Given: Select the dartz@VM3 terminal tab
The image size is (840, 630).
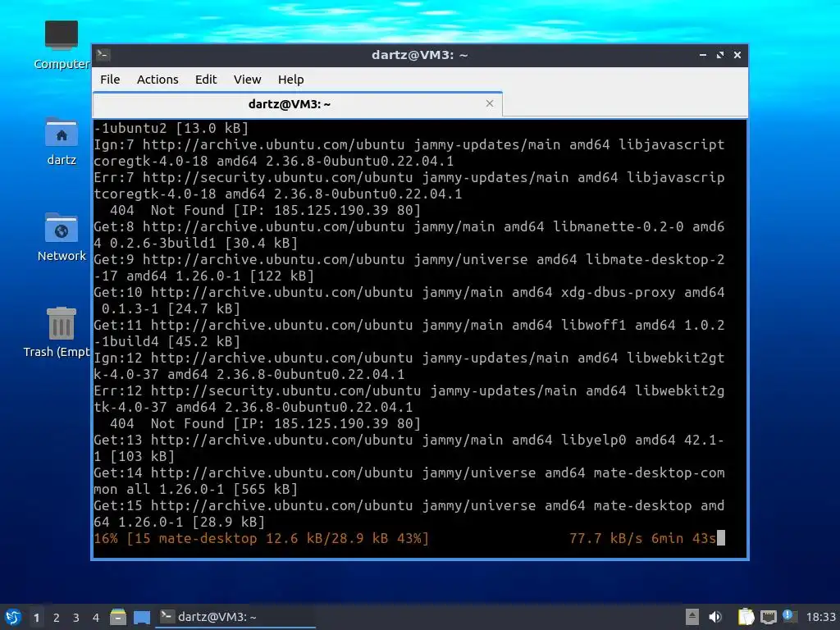Looking at the screenshot, I should tap(297, 104).
